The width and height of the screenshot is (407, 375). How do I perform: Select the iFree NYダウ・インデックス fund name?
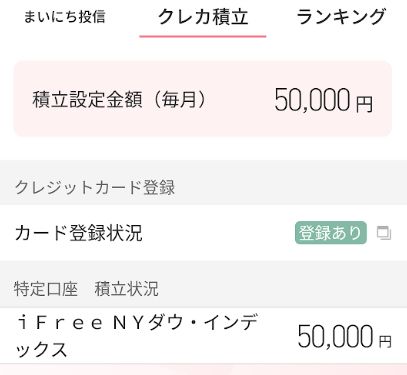[x=138, y=336]
